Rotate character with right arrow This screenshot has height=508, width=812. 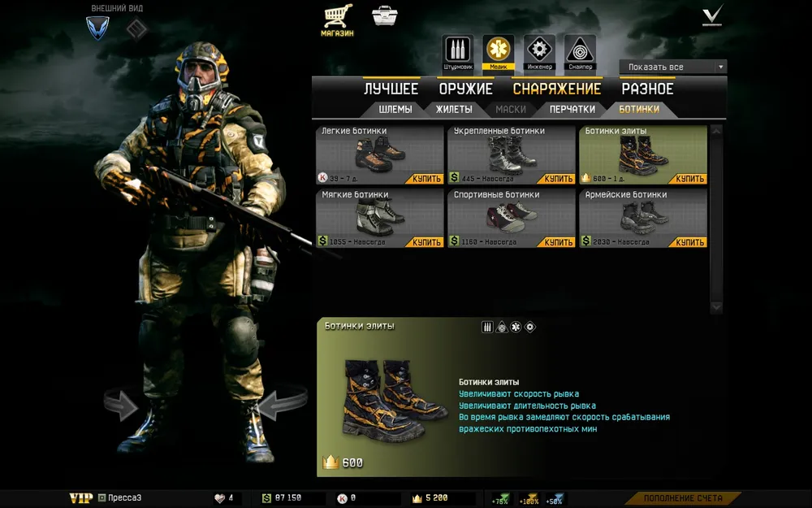point(285,402)
